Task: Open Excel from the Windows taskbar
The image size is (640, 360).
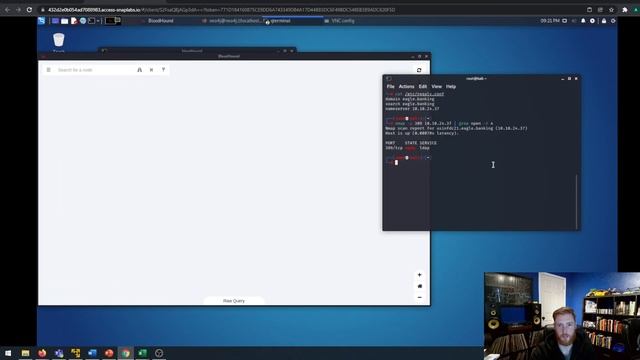Action: (142, 353)
